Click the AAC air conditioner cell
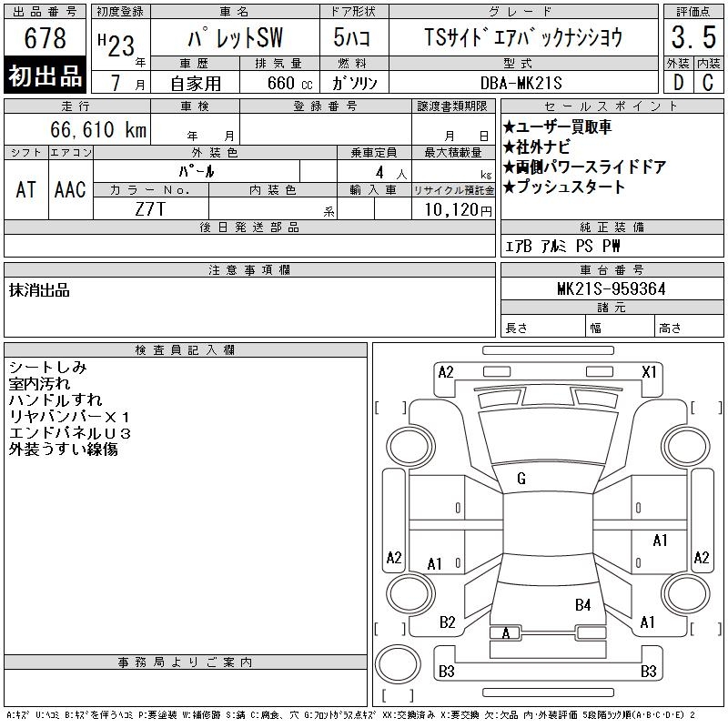This screenshot has height=728, width=728. tap(70, 189)
